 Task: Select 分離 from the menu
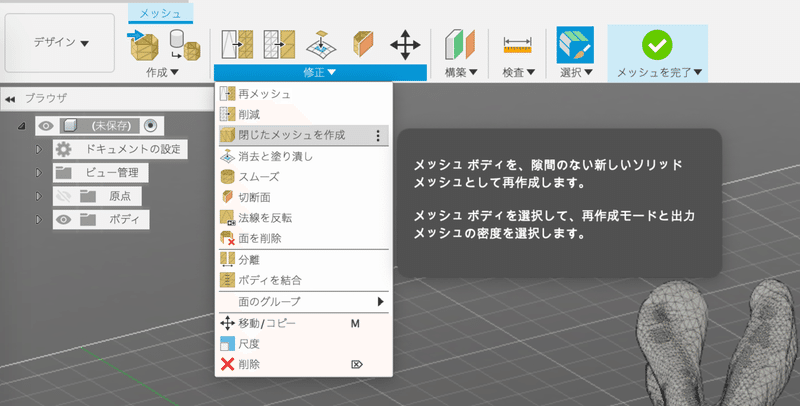point(304,260)
